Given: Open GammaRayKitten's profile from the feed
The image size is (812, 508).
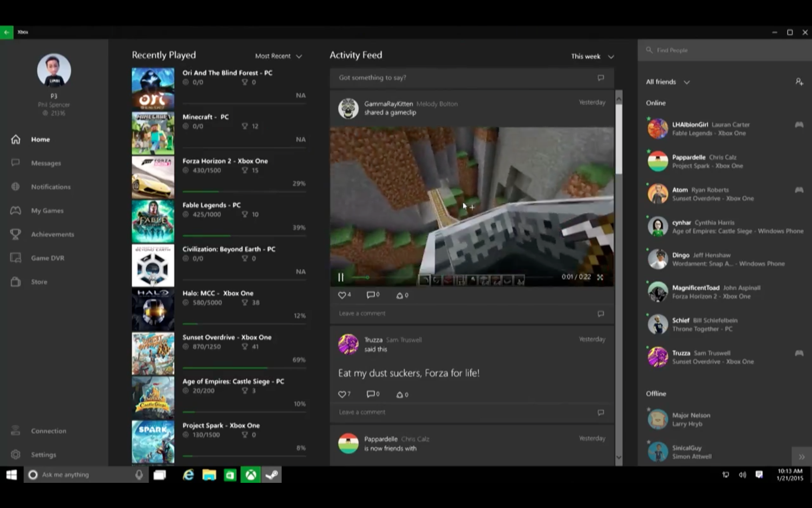Looking at the screenshot, I should pos(388,104).
